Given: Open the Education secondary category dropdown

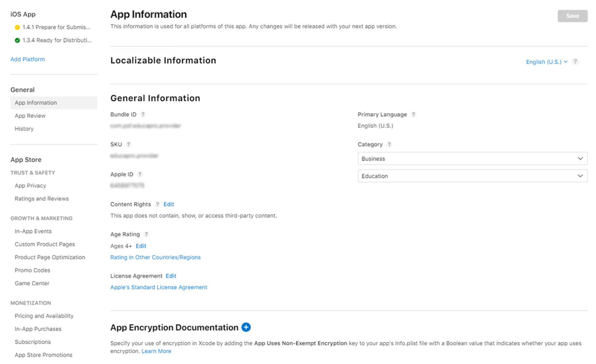Looking at the screenshot, I should tap(472, 176).
